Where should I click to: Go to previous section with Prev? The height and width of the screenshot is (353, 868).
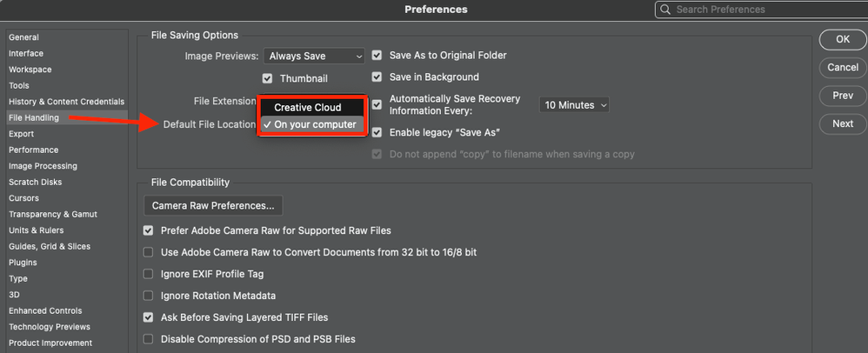coord(842,96)
